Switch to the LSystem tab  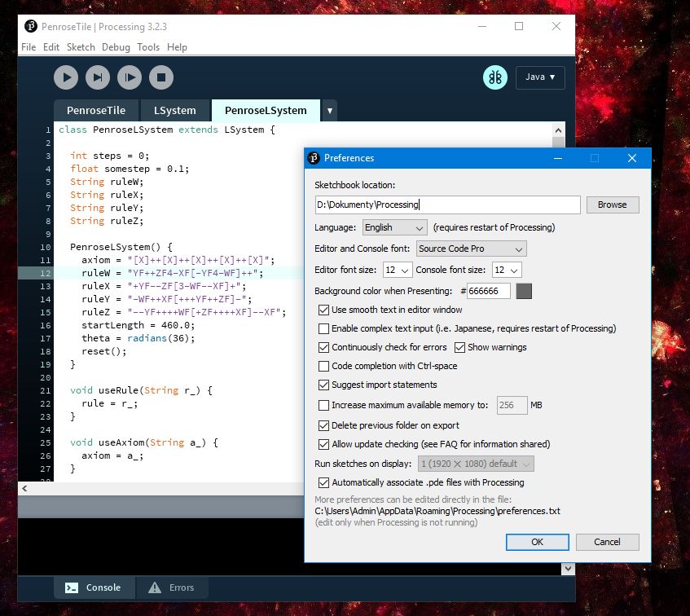[x=174, y=111]
